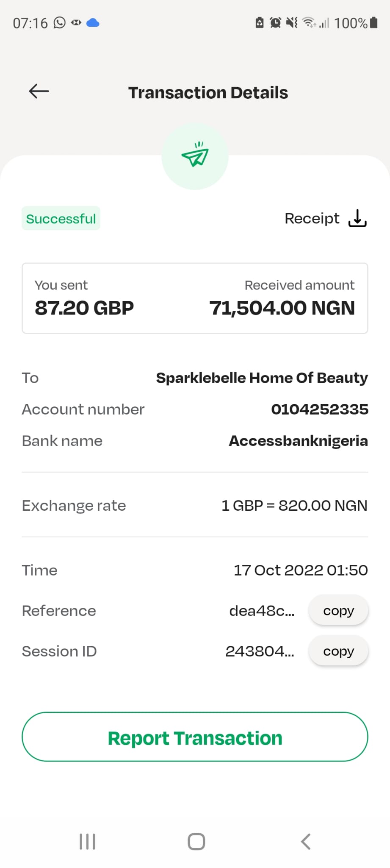Tap the truncated reference dea48c value
Screen dimensions: 390x868
pos(262,611)
